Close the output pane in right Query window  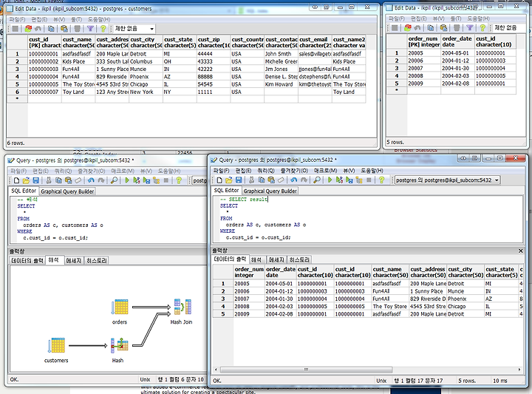(520, 251)
